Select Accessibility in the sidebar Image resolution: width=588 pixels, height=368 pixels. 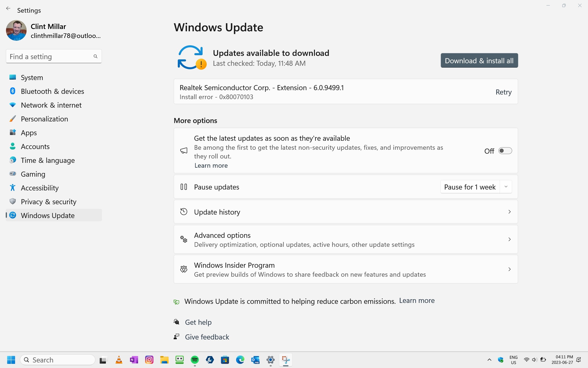54,188
